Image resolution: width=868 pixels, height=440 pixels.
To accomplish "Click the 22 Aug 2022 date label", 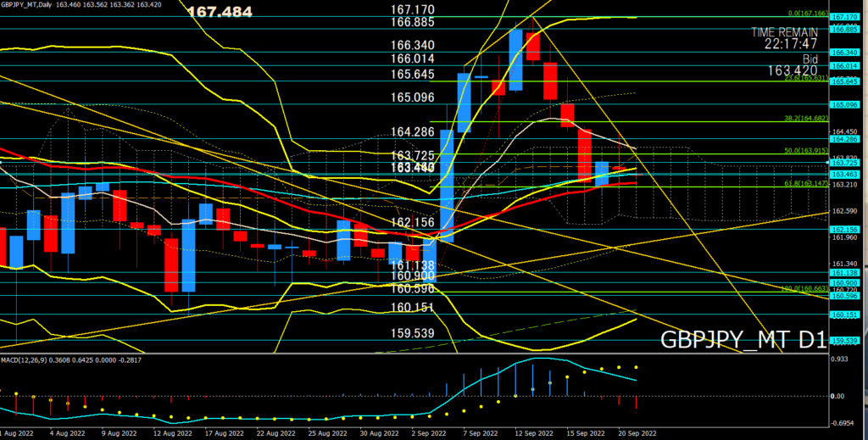I will [x=275, y=433].
